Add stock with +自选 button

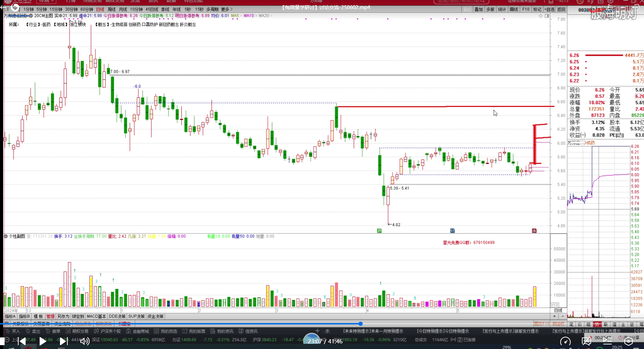click(550, 9)
